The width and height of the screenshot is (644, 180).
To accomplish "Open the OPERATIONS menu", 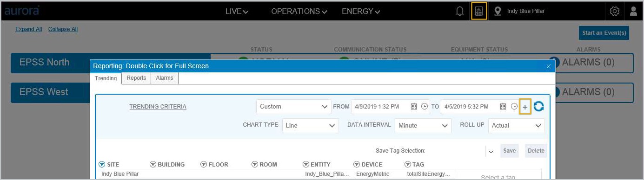I will click(299, 11).
